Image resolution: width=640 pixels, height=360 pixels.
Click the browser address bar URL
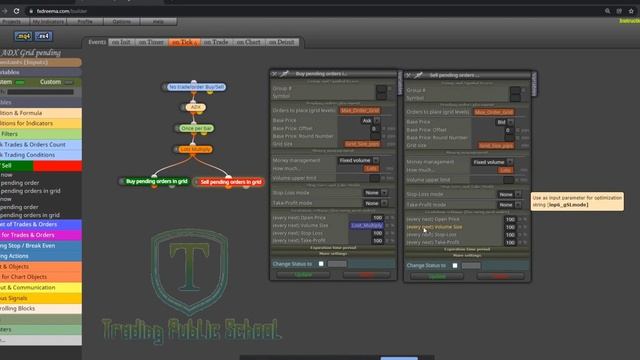coord(61,11)
